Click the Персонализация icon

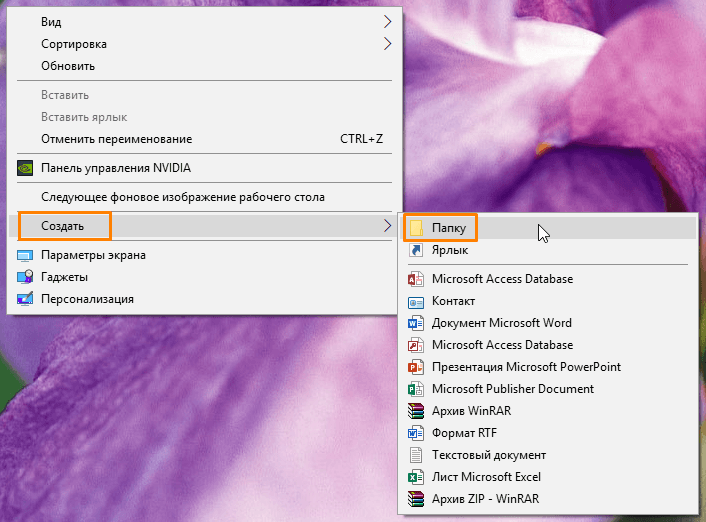tap(25, 299)
